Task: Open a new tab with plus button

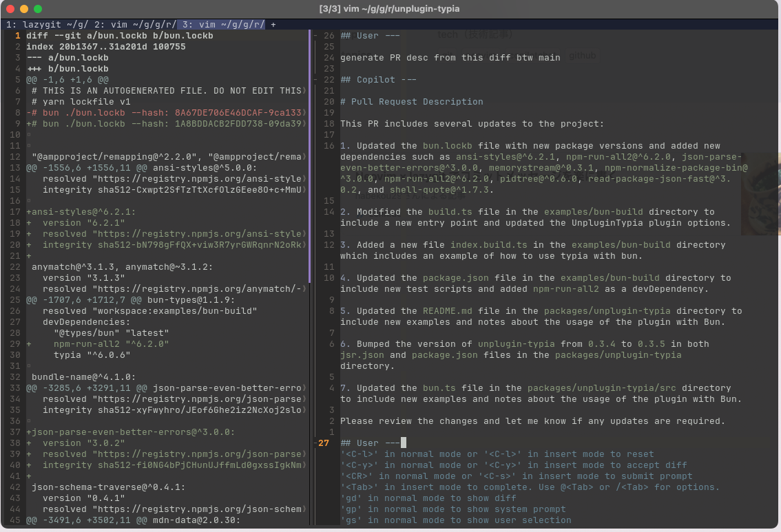Action: click(273, 24)
